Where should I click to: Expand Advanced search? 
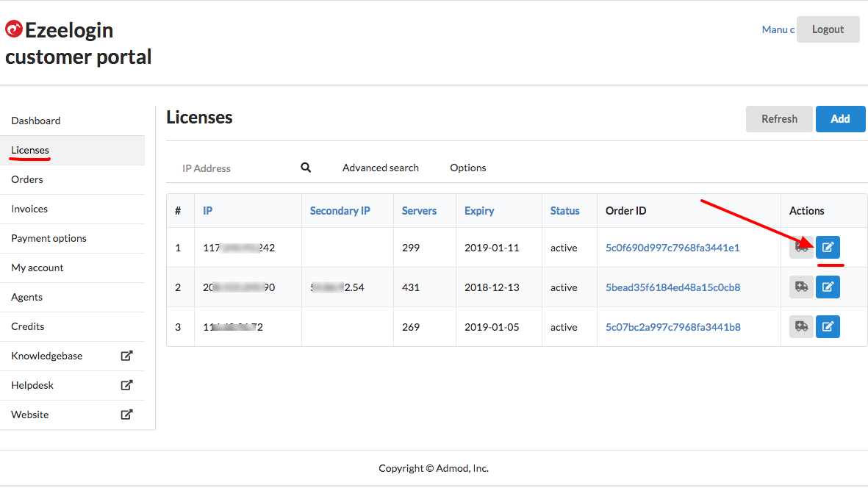[x=380, y=168]
